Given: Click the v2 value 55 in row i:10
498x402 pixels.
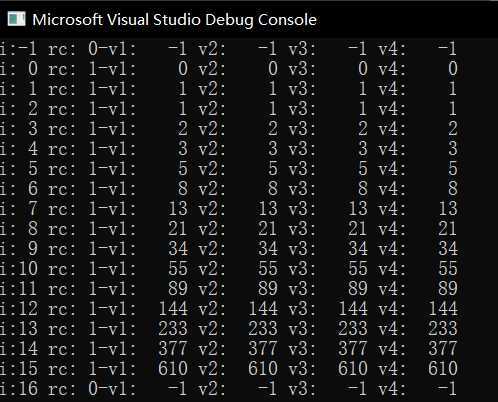Looking at the screenshot, I should 268,269.
